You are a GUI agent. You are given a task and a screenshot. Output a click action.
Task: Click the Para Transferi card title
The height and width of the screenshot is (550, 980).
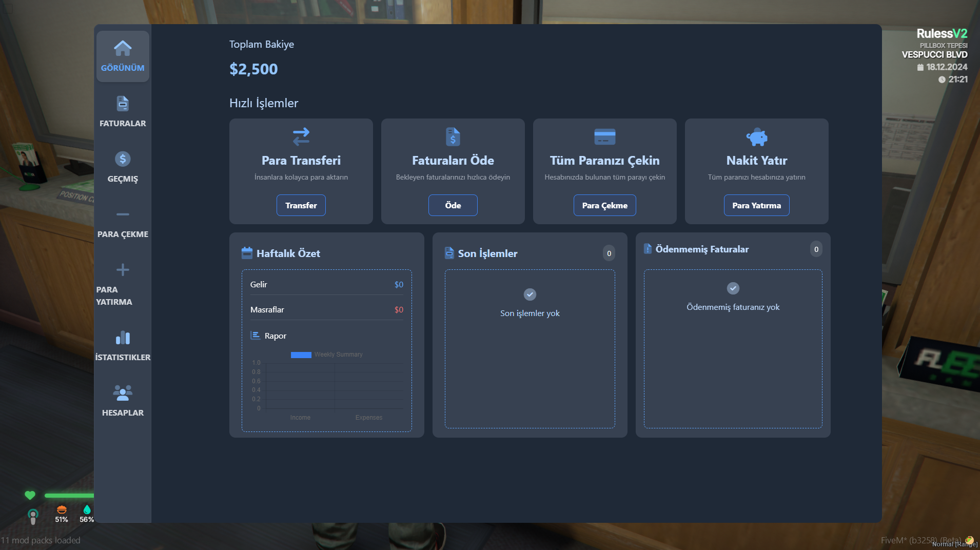point(301,160)
